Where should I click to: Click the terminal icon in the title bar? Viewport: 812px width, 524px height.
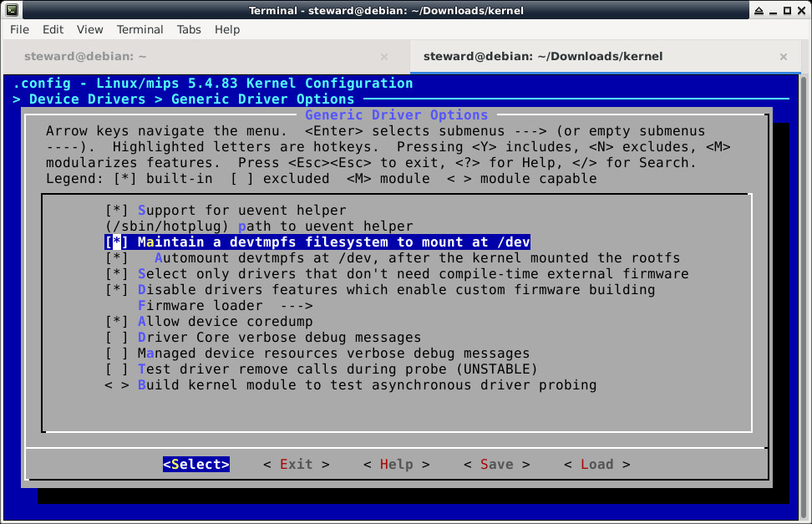12,10
